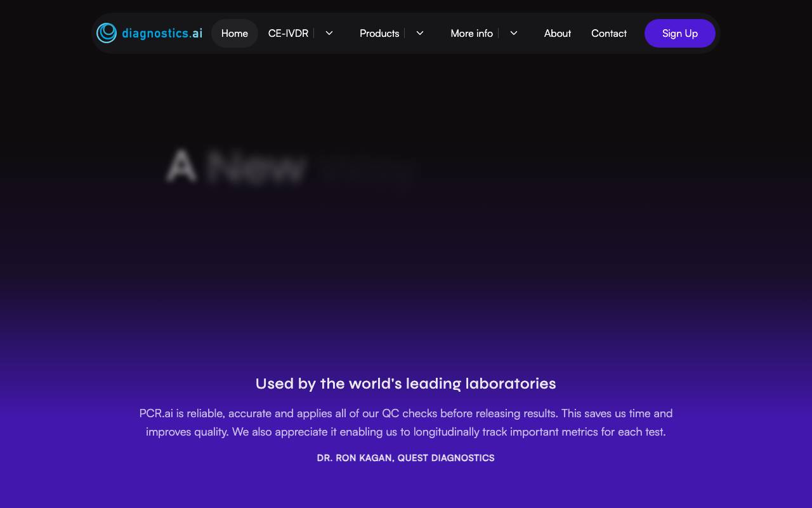Viewport: 812px width, 508px height.
Task: Click "DR. RON KAGAN, QUEST DIAGNOSTICS" attribution
Action: coord(406,458)
